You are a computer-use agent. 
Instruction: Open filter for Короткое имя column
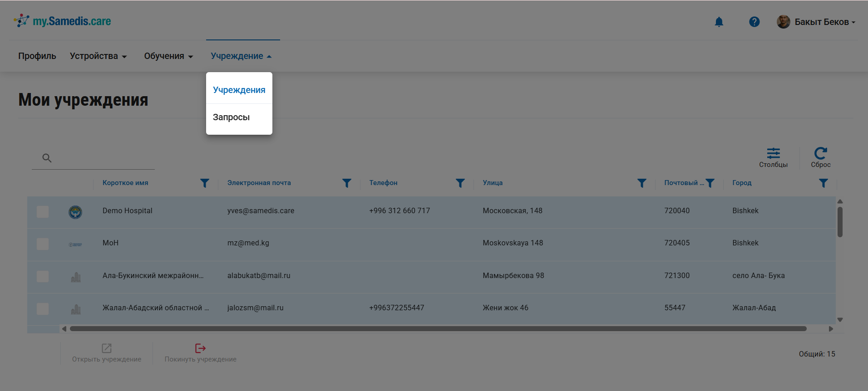tap(205, 183)
